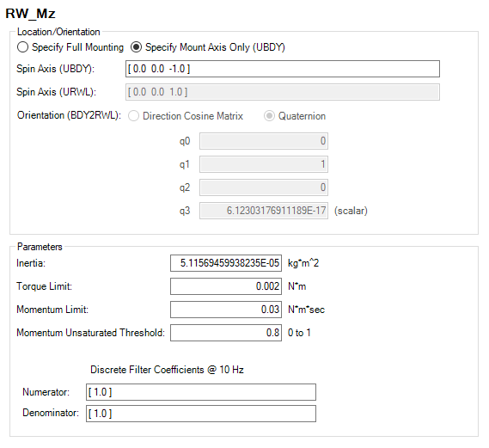Click the q1 quaternion field
Image resolution: width=489 pixels, height=448 pixels.
point(264,164)
